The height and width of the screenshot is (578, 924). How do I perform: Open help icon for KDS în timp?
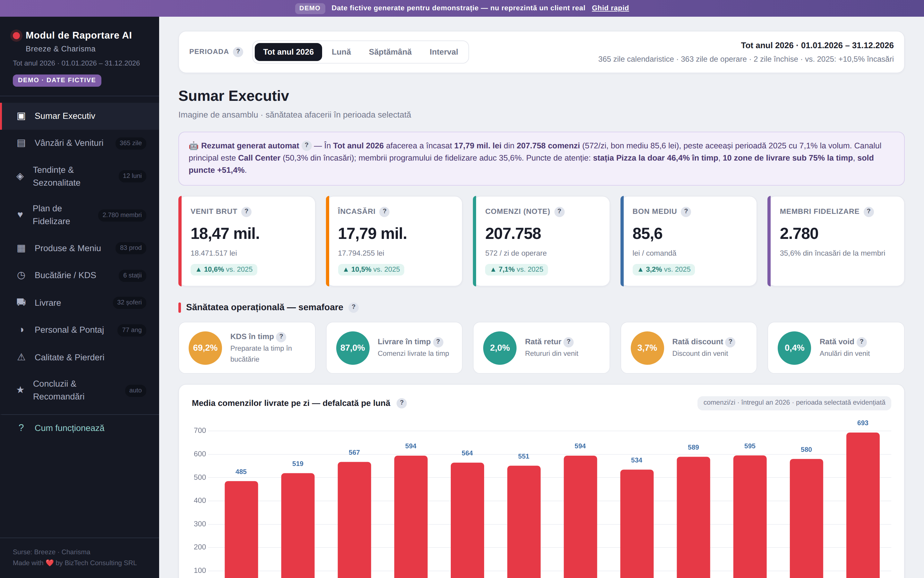coord(281,337)
